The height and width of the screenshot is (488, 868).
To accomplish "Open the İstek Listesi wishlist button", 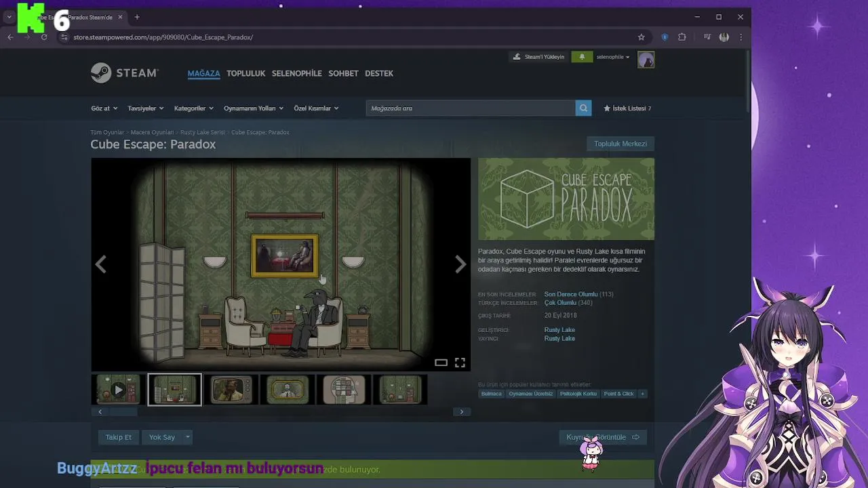I will 628,108.
